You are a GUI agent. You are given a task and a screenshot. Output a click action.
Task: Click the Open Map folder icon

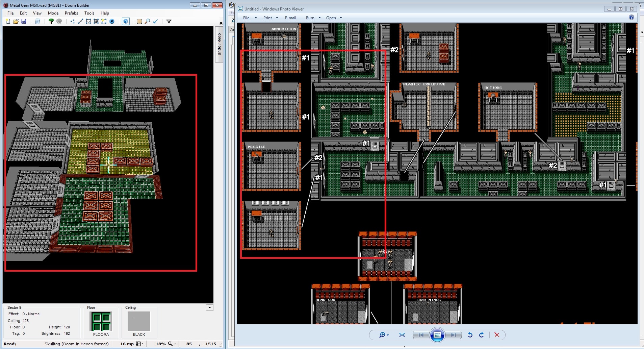pos(16,21)
